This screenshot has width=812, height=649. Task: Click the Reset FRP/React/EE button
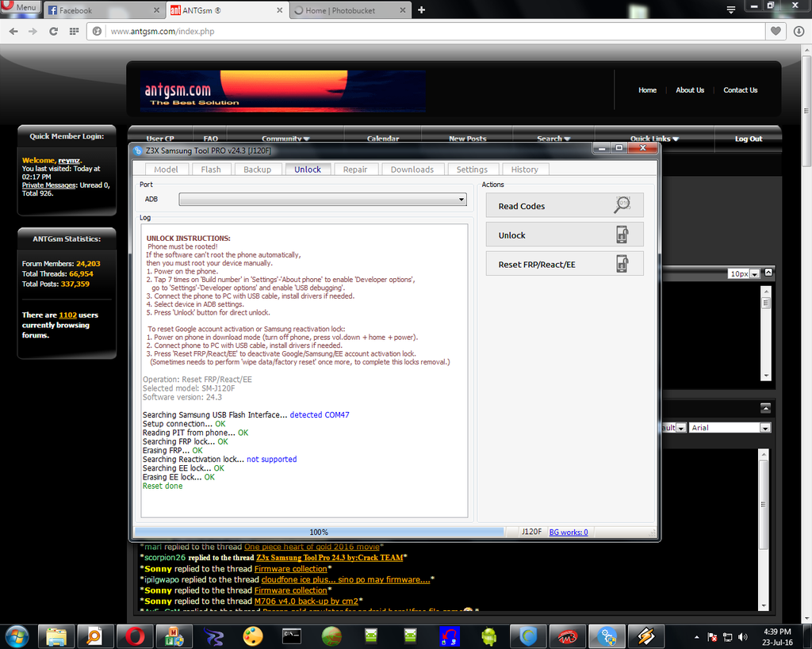point(565,264)
